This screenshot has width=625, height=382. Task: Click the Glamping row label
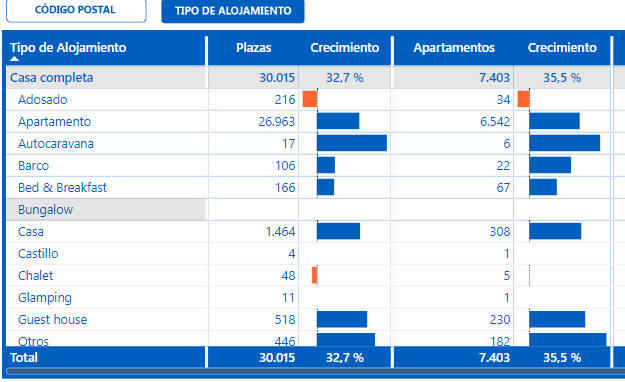click(x=45, y=298)
